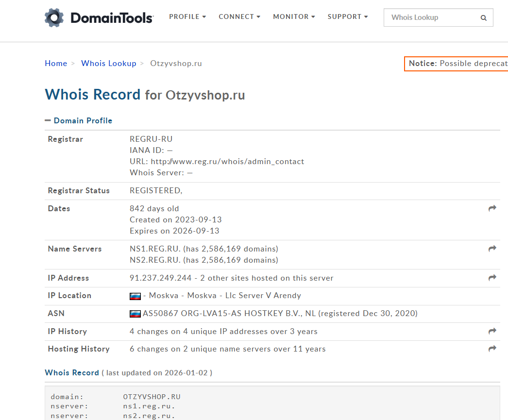The width and height of the screenshot is (508, 420).
Task: Click the Registrar Status row label
Action: tap(79, 191)
